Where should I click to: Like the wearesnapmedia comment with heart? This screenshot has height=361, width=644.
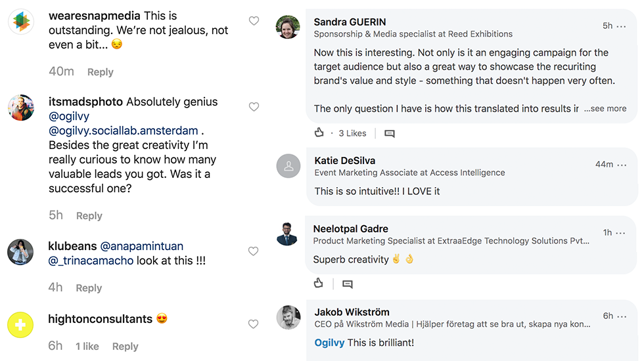(254, 22)
